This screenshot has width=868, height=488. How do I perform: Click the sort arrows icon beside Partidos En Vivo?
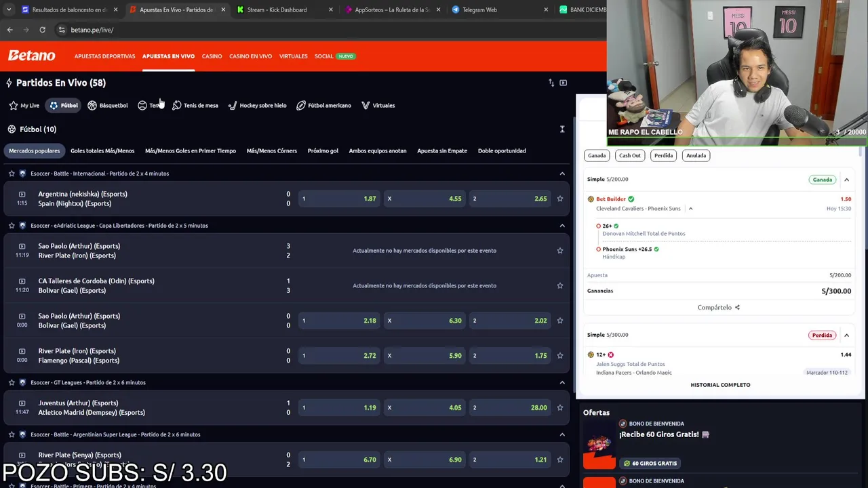(x=551, y=83)
